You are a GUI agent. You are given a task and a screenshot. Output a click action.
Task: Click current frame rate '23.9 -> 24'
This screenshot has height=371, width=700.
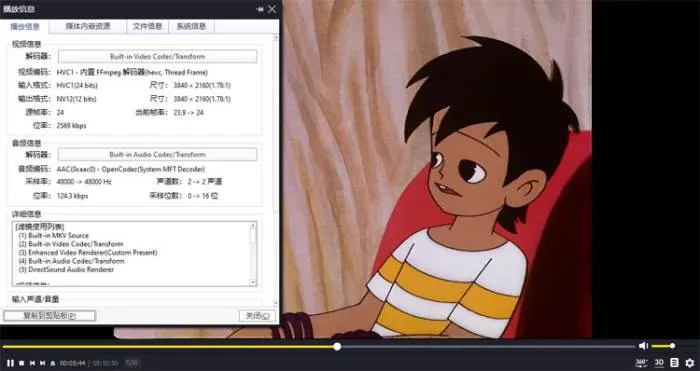tap(188, 113)
